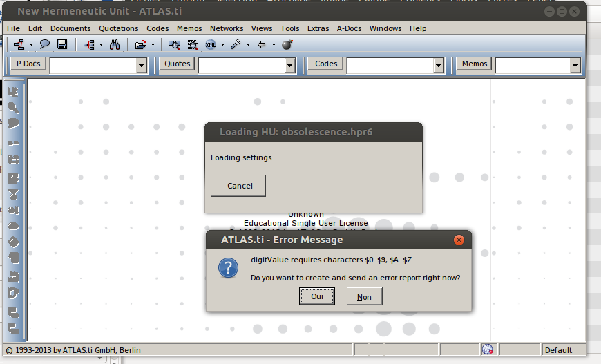Image resolution: width=601 pixels, height=364 pixels.
Task: Click the object tree explorer toolbar icon
Action: [x=88, y=45]
